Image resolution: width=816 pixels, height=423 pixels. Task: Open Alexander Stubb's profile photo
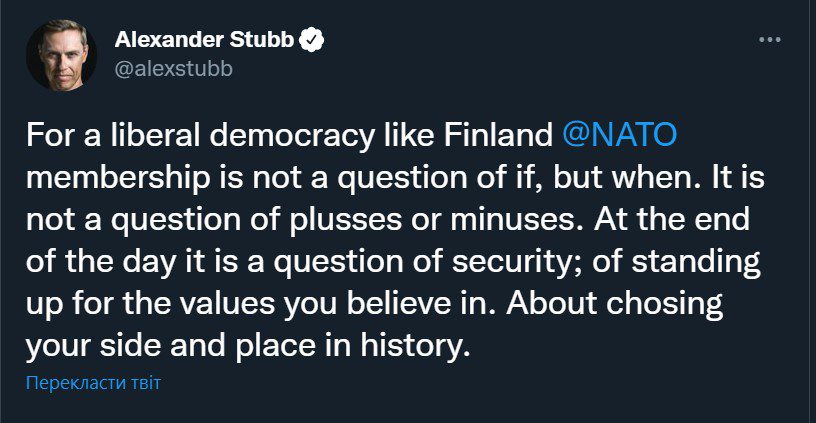coord(61,55)
